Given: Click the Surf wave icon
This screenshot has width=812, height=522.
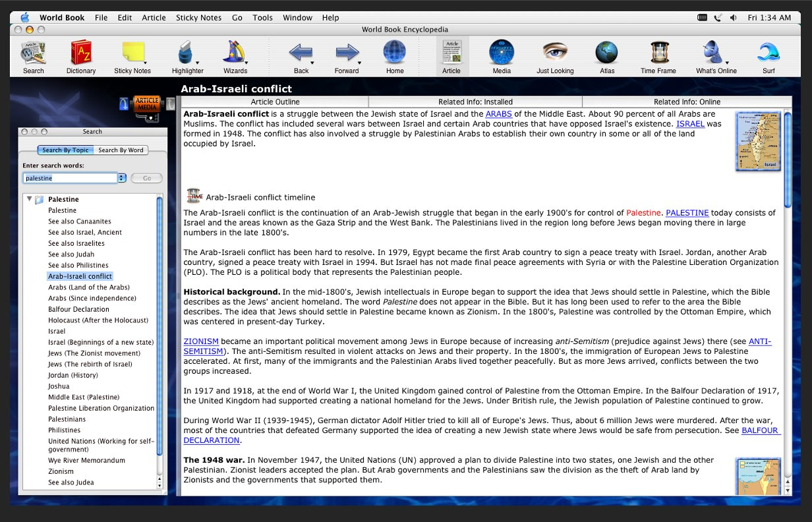Looking at the screenshot, I should [x=768, y=52].
